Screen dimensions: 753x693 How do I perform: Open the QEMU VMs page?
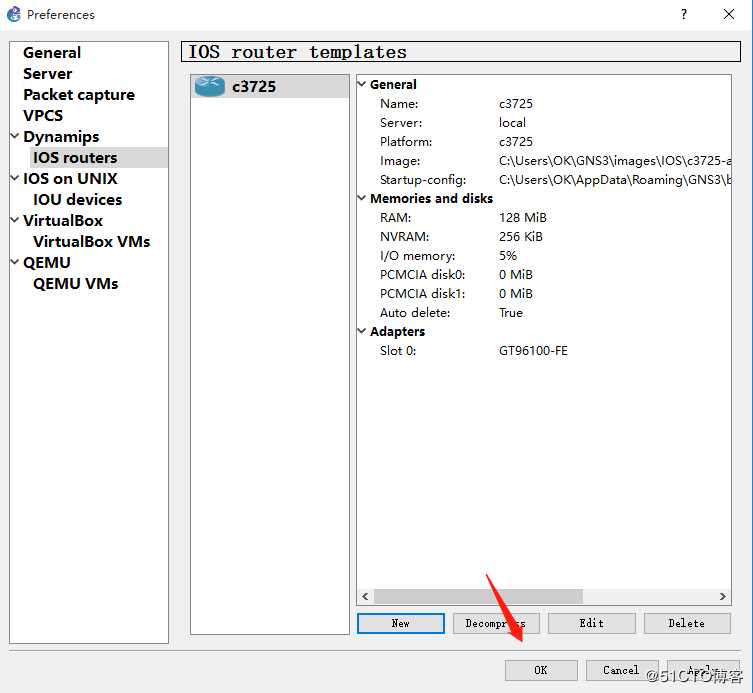(75, 283)
